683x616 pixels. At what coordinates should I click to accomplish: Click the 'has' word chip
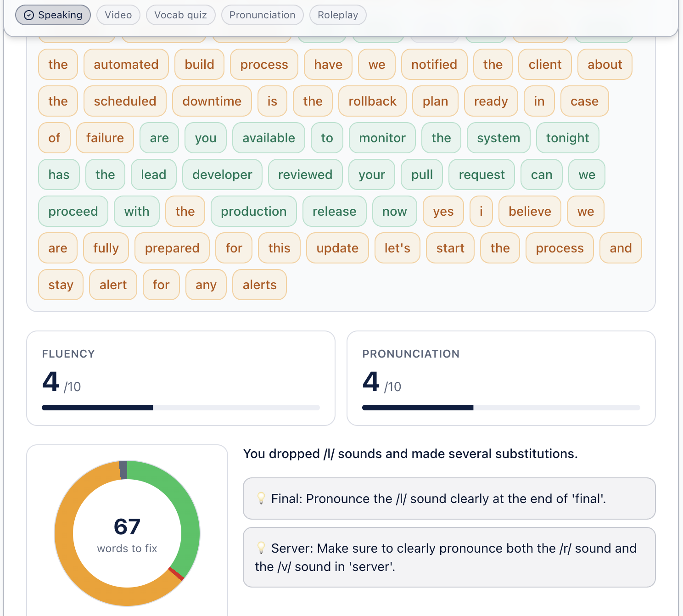[59, 174]
